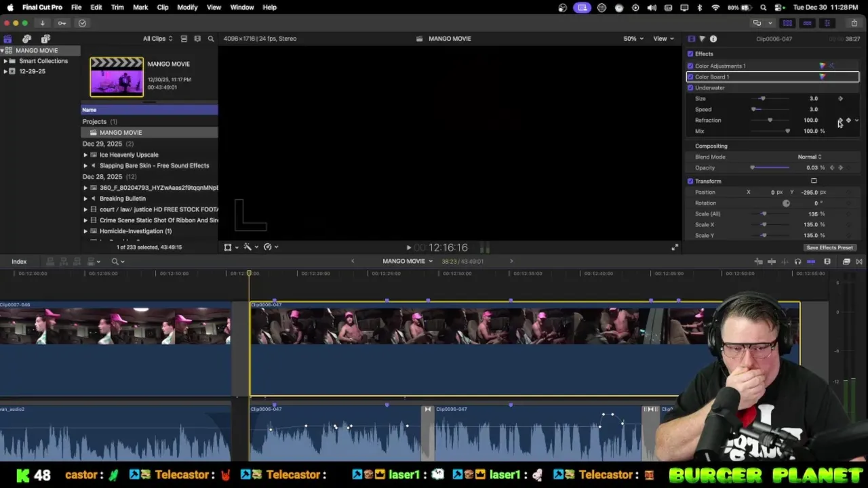Open the File menu
This screenshot has height=488, width=868.
76,7
